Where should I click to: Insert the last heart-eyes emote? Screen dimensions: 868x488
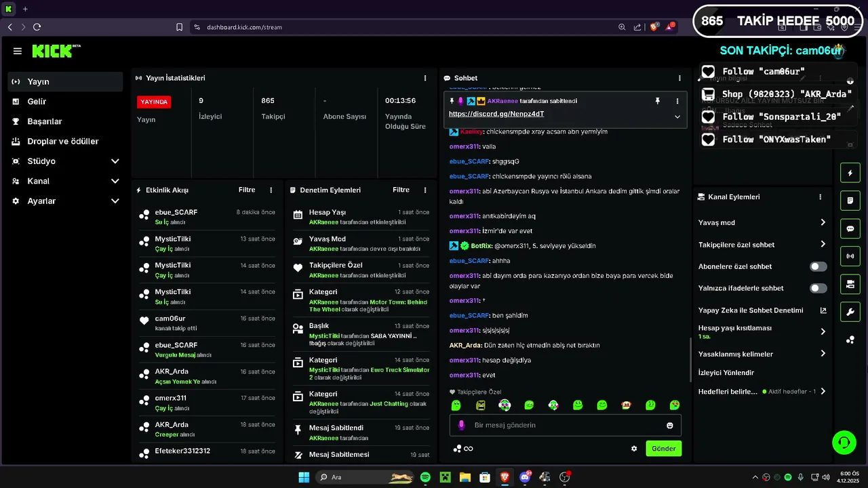[x=675, y=405]
